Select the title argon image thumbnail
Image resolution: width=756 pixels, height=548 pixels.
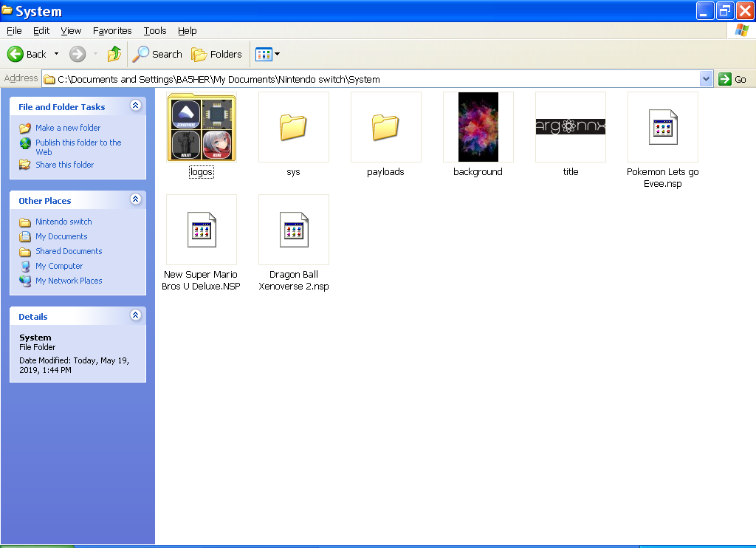point(571,127)
